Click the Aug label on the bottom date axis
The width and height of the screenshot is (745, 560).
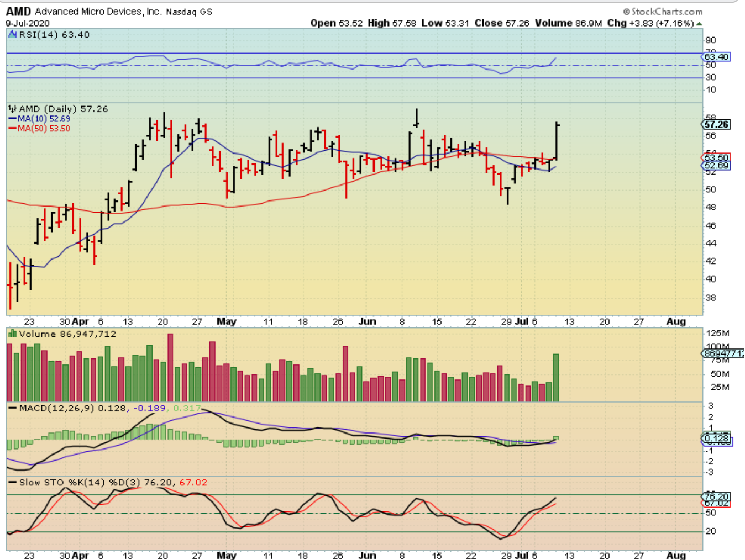[x=676, y=555]
